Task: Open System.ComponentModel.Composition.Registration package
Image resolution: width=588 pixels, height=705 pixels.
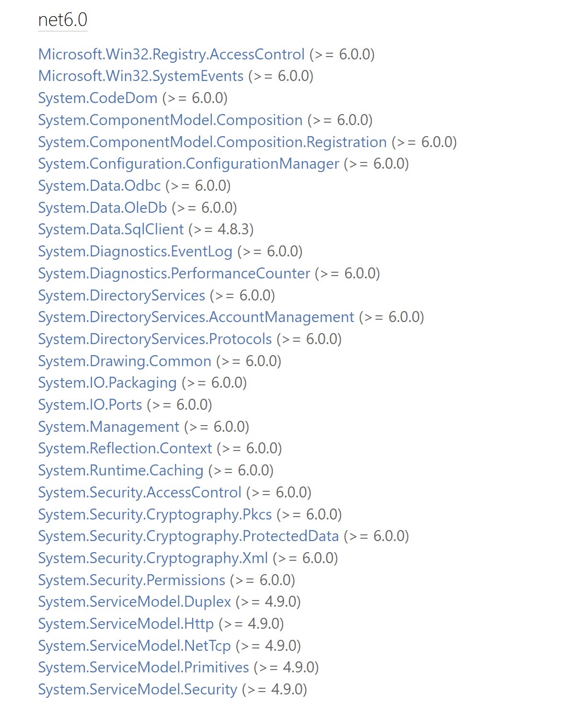Action: coord(212,142)
